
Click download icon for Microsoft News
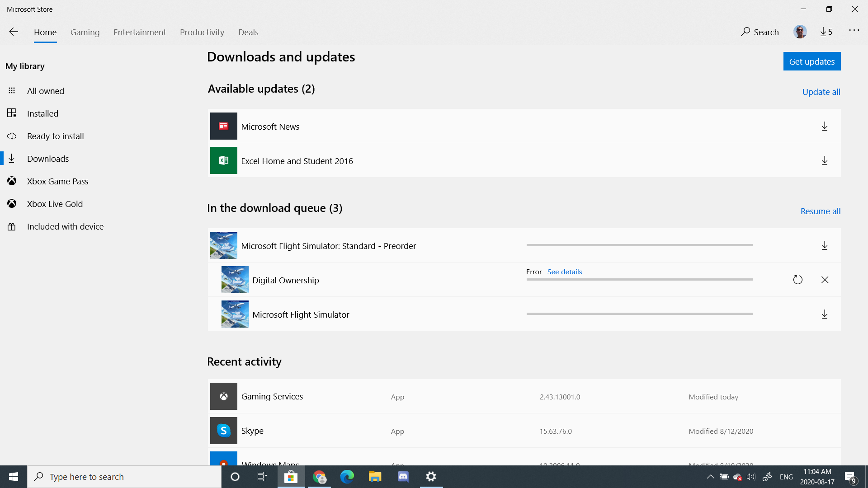[x=825, y=127]
